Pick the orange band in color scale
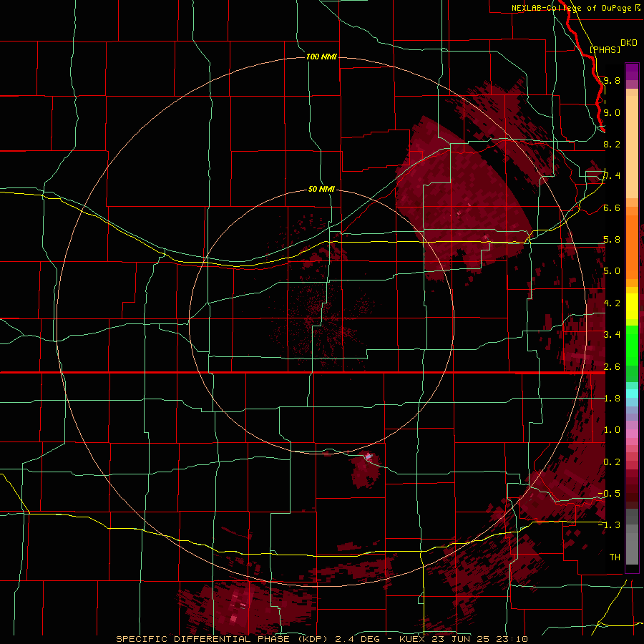644x644 pixels. [x=632, y=247]
